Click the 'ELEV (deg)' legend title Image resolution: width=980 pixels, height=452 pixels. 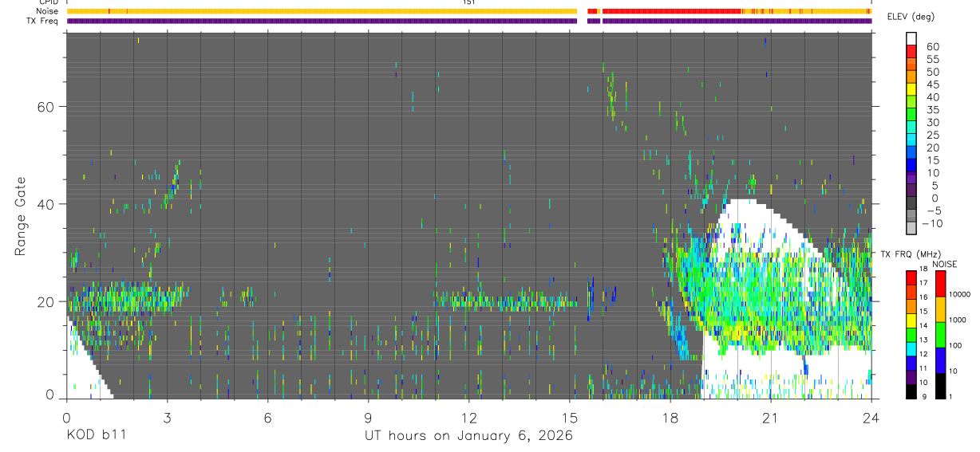point(911,18)
